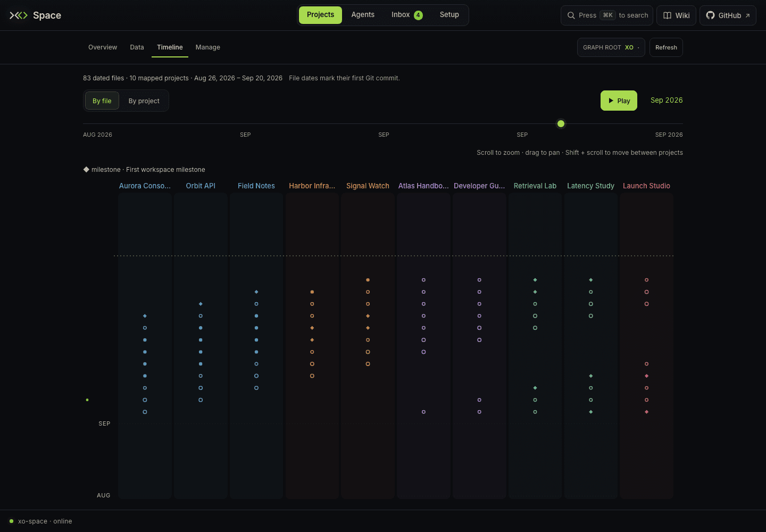Open the Setup section
Image resolution: width=766 pixels, height=532 pixels.
(449, 15)
